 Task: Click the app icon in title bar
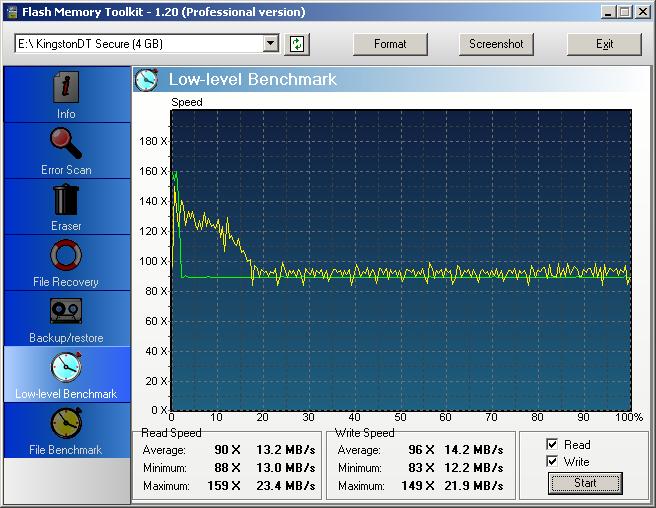pyautogui.click(x=12, y=12)
